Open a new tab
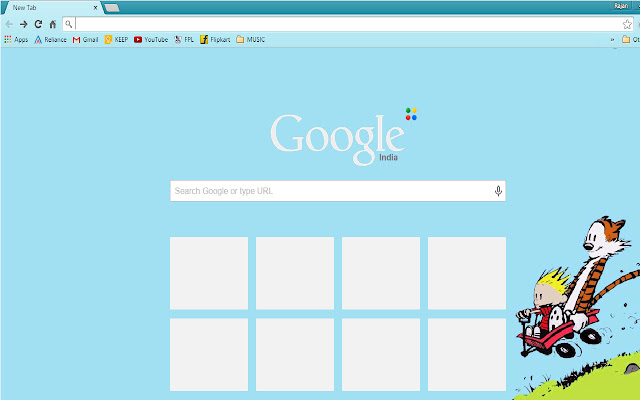The height and width of the screenshot is (400, 640). (111, 8)
